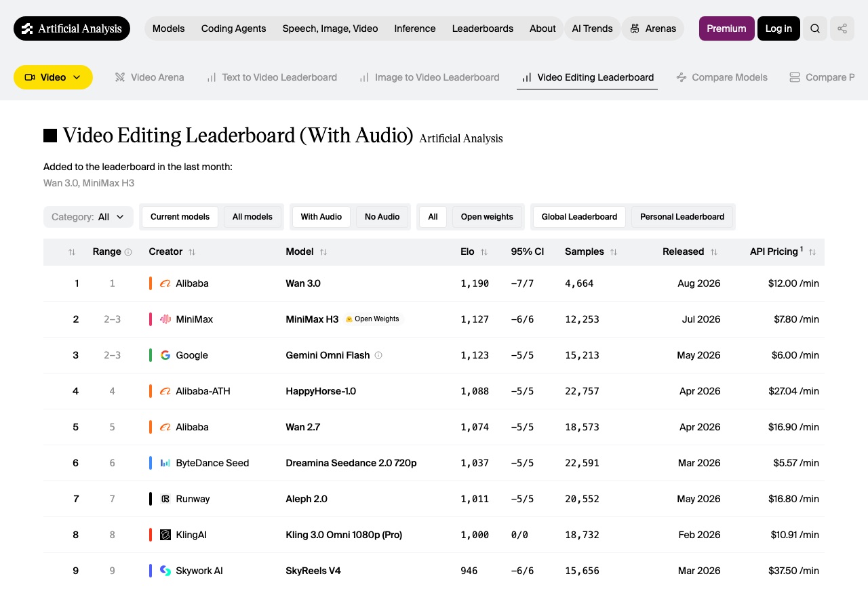Click the Alibaba logo in Wan 3.0 row
Screen dimensions: 868x610
coord(165,283)
